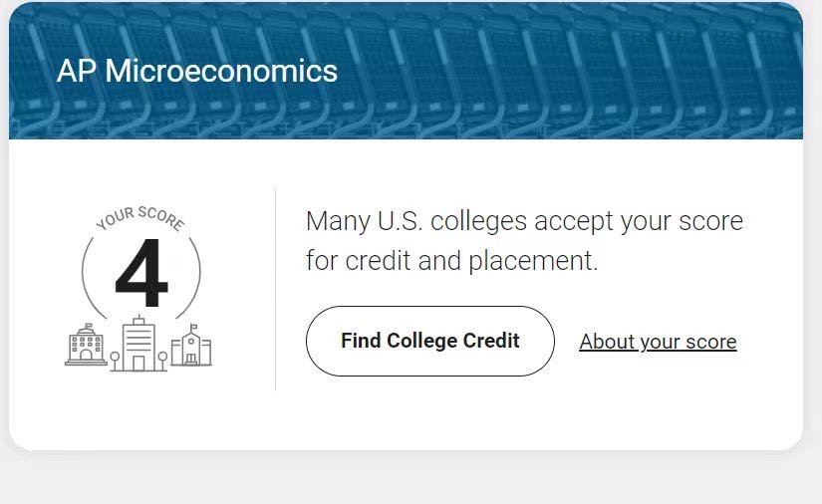Screen dimensions: 822x504
Task: Click the schoolhouse icon on the right
Action: click(x=191, y=346)
